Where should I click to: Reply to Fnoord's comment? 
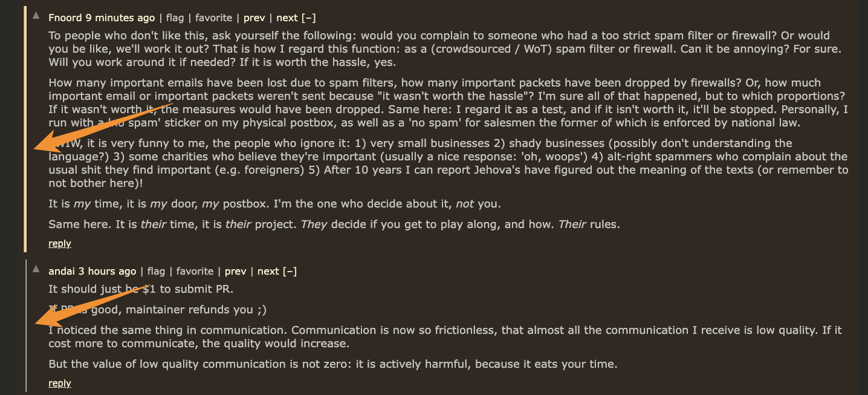[60, 244]
